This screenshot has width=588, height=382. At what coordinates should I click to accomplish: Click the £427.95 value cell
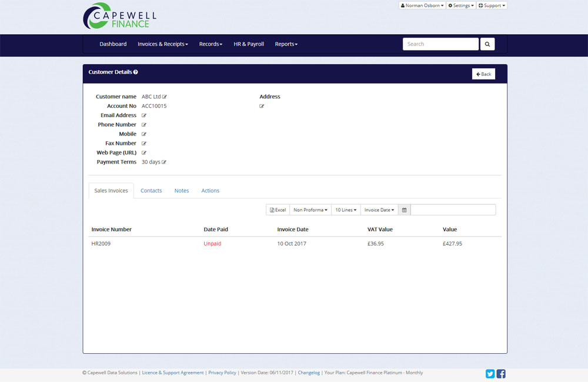[452, 244]
